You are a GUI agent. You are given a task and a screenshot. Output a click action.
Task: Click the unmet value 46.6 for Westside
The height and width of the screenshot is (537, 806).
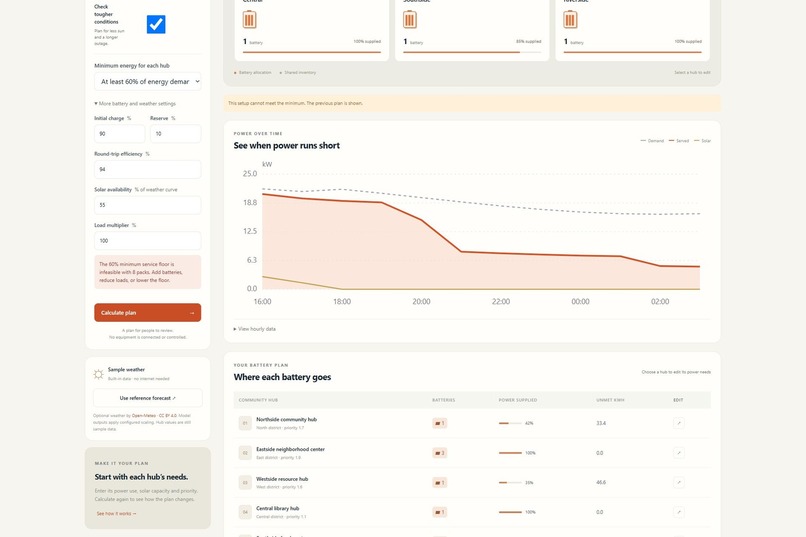tap(601, 483)
